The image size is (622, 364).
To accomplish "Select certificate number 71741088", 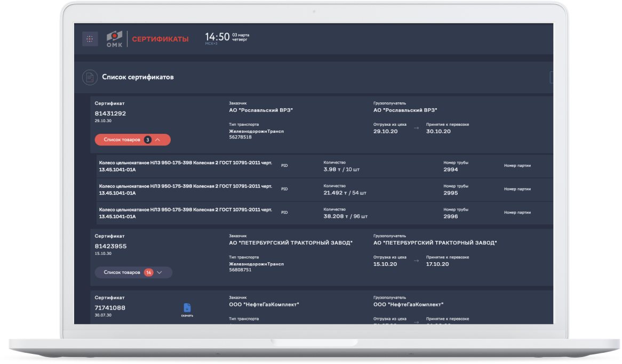I will (x=110, y=308).
